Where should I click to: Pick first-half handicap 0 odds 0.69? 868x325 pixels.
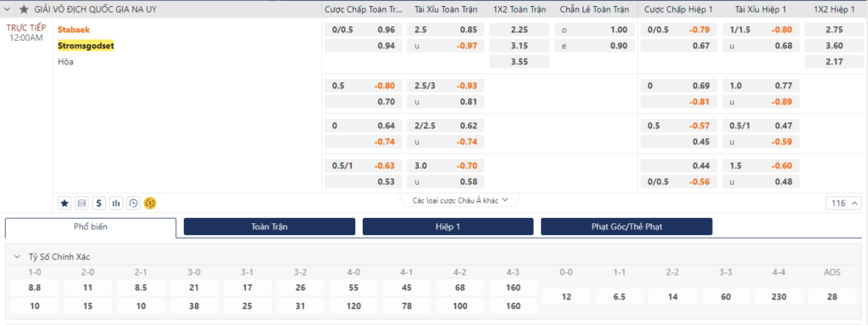click(x=679, y=86)
